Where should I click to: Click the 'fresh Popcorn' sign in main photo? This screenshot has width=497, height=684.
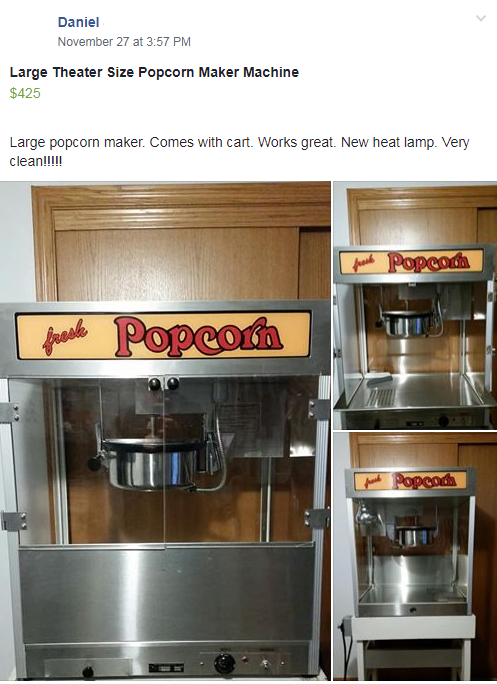click(x=164, y=335)
